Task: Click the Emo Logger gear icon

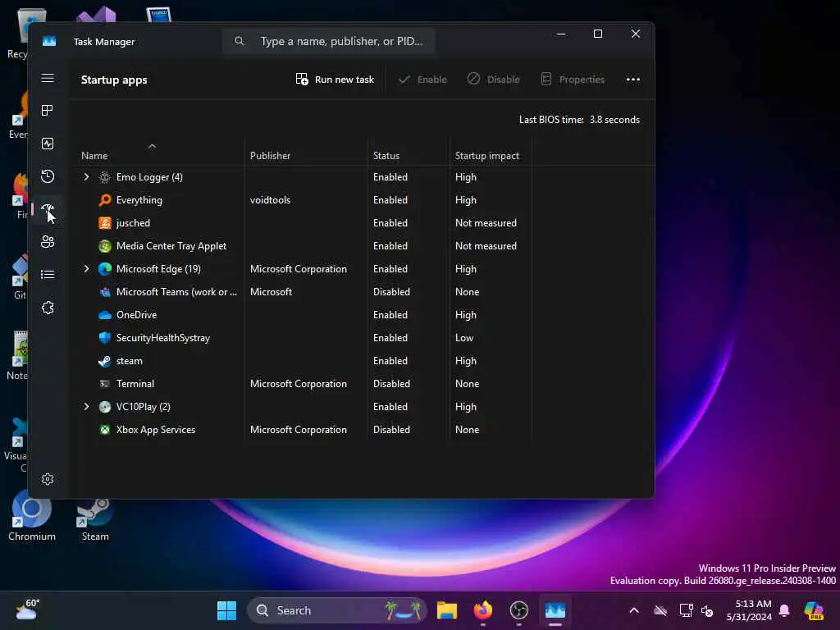Action: coord(105,177)
